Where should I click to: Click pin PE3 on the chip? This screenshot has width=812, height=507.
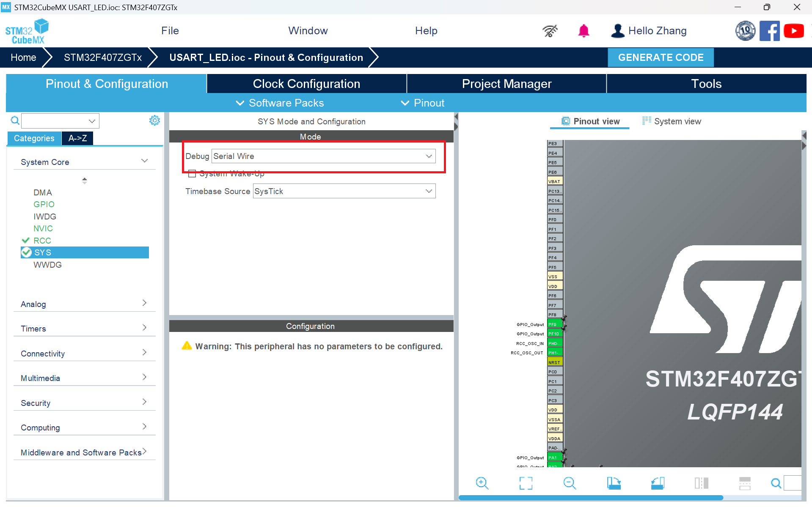(x=555, y=143)
